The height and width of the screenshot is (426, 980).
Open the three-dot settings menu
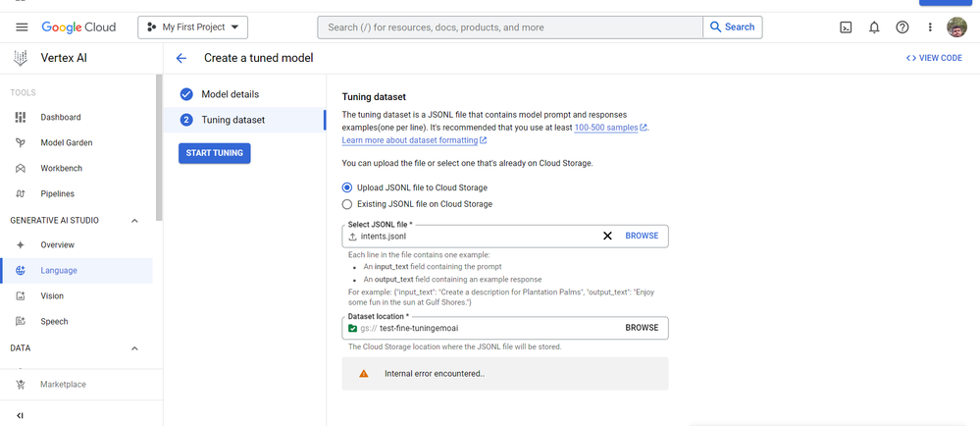pyautogui.click(x=930, y=27)
